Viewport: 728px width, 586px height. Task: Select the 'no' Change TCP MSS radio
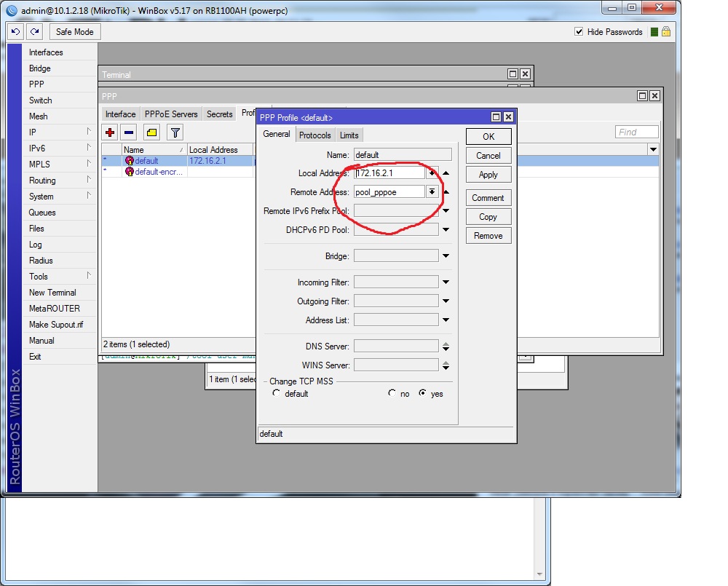pos(392,393)
